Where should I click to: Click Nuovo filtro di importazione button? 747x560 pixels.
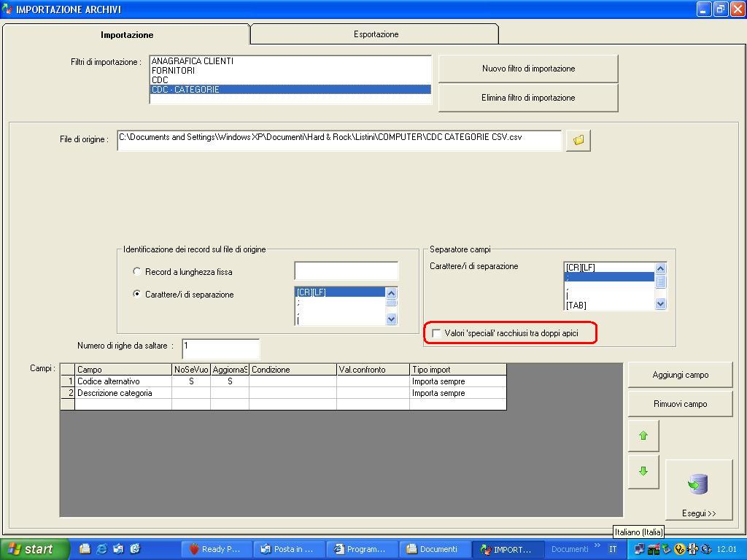pyautogui.click(x=528, y=69)
